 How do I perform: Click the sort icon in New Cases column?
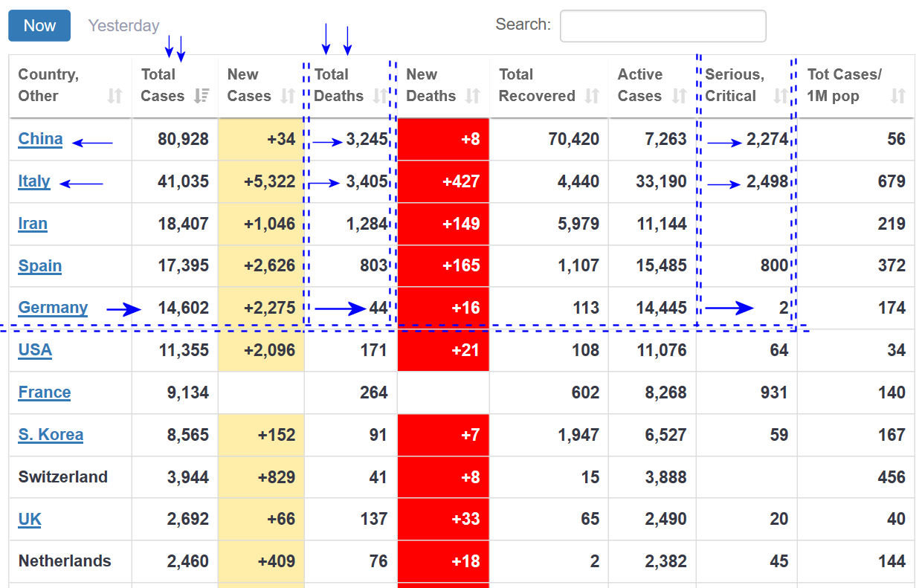tap(288, 96)
